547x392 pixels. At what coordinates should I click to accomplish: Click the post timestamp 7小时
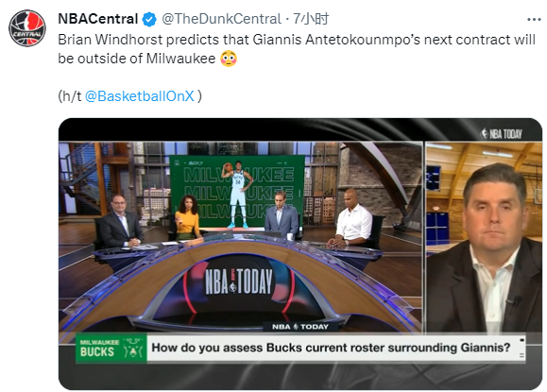click(x=311, y=19)
